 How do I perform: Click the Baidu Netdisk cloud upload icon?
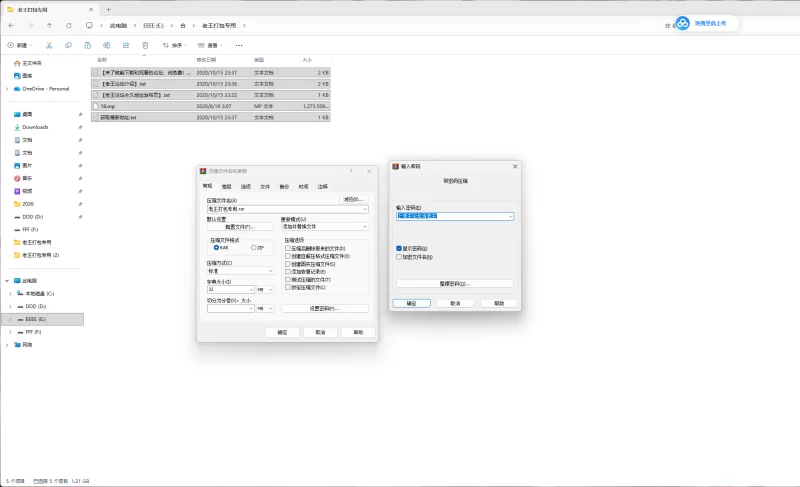(683, 23)
